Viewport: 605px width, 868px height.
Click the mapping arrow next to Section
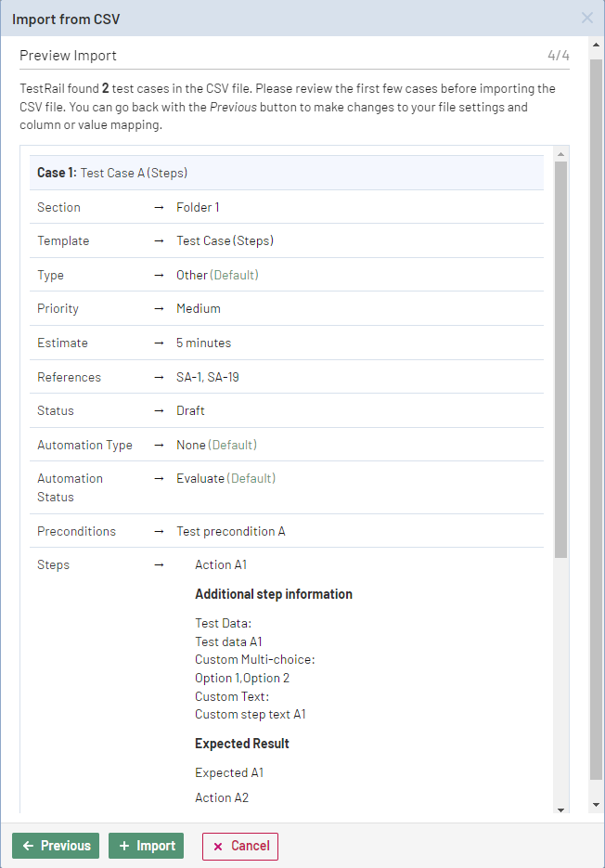158,206
